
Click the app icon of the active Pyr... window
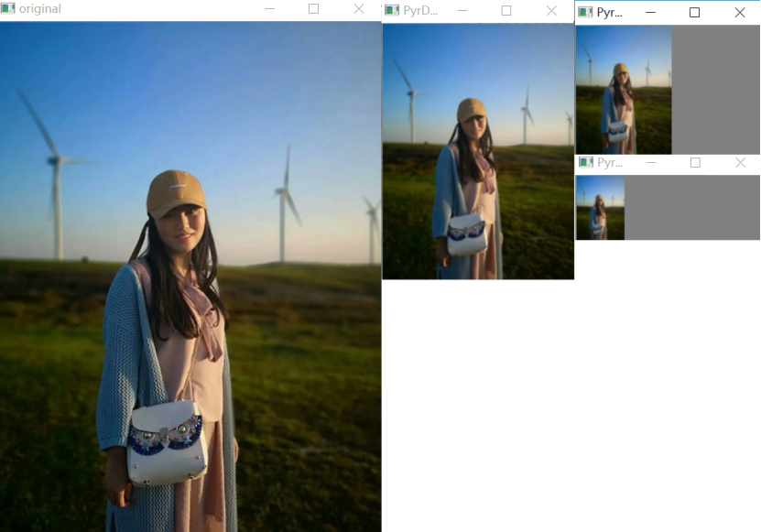pyautogui.click(x=585, y=12)
